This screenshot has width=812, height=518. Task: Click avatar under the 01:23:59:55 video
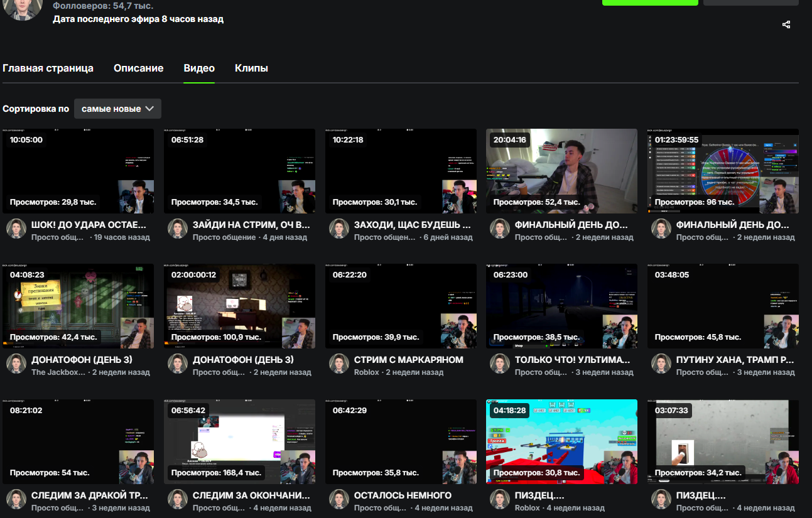(661, 229)
